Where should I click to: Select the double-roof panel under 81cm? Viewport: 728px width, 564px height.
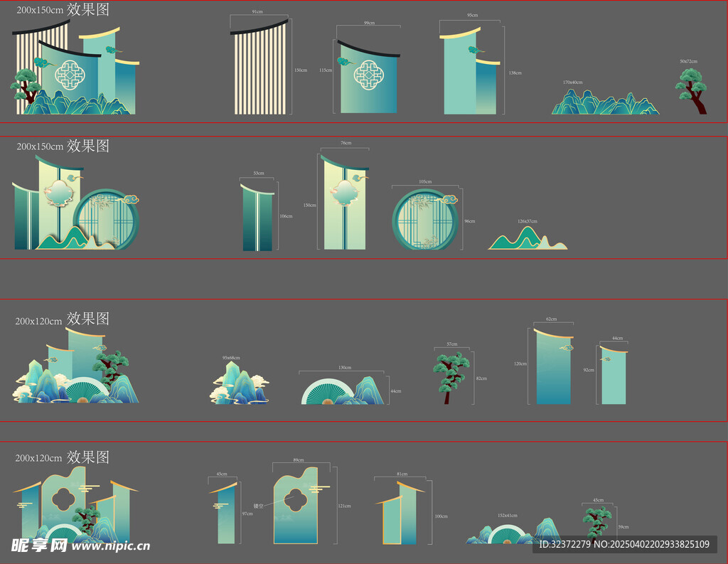(x=400, y=514)
